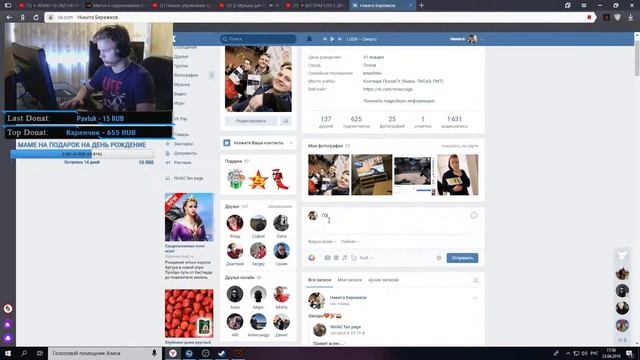
Task: Skip to the next track in the VK header
Action: click(x=340, y=39)
